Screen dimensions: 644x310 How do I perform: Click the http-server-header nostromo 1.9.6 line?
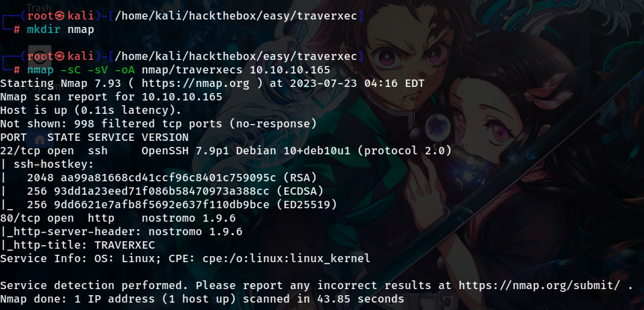121,232
